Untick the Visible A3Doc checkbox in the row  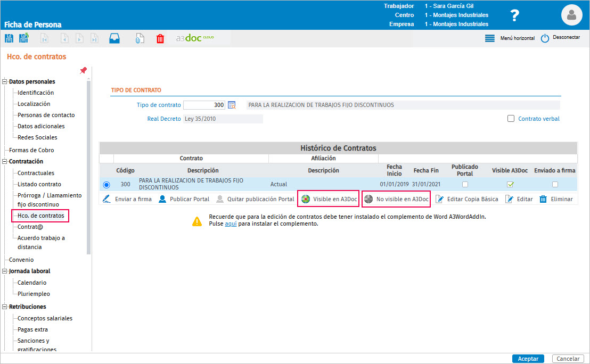[x=510, y=184]
